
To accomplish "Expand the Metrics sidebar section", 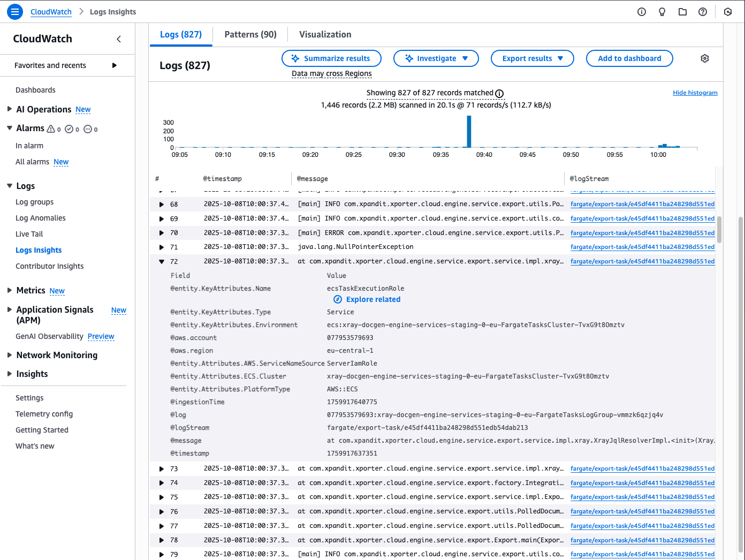I will 10,290.
